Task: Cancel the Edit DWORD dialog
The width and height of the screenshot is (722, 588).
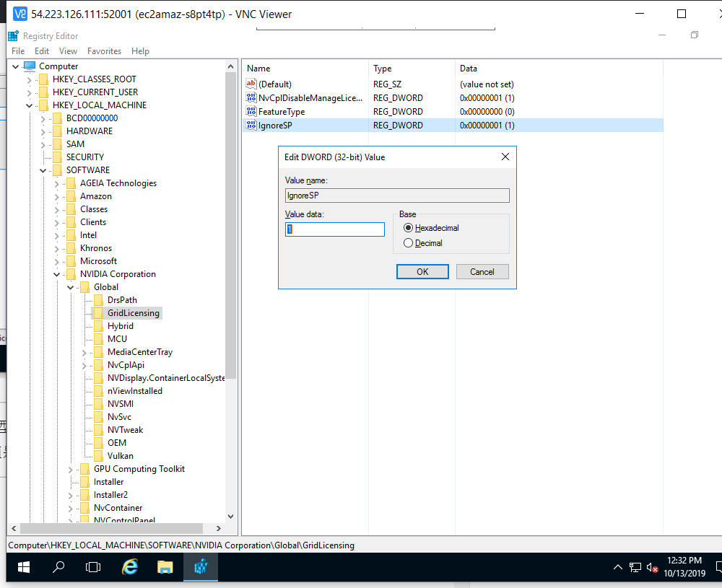Action: tap(482, 272)
